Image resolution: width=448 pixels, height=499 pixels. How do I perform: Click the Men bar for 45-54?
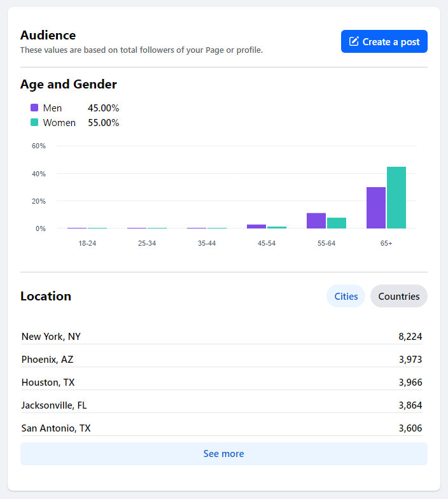pyautogui.click(x=256, y=226)
